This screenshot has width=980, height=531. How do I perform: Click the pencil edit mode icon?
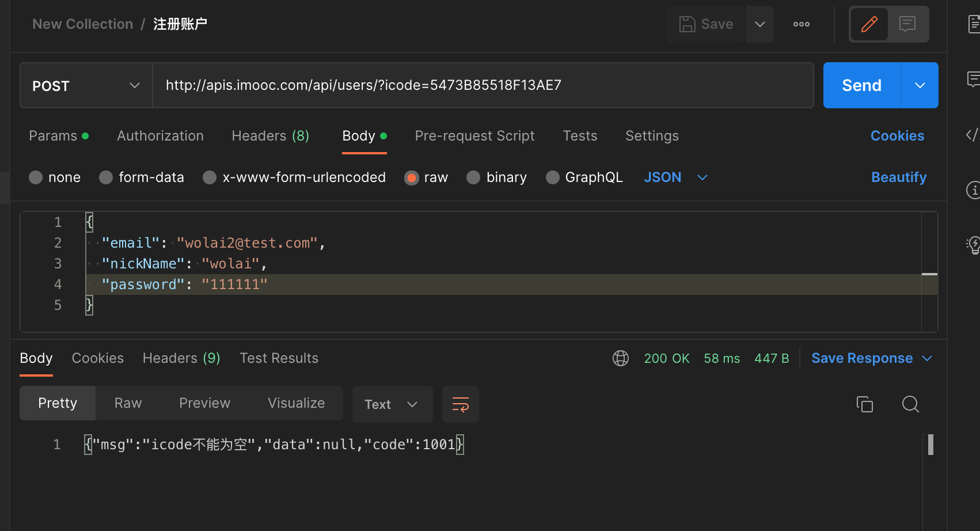click(x=869, y=24)
